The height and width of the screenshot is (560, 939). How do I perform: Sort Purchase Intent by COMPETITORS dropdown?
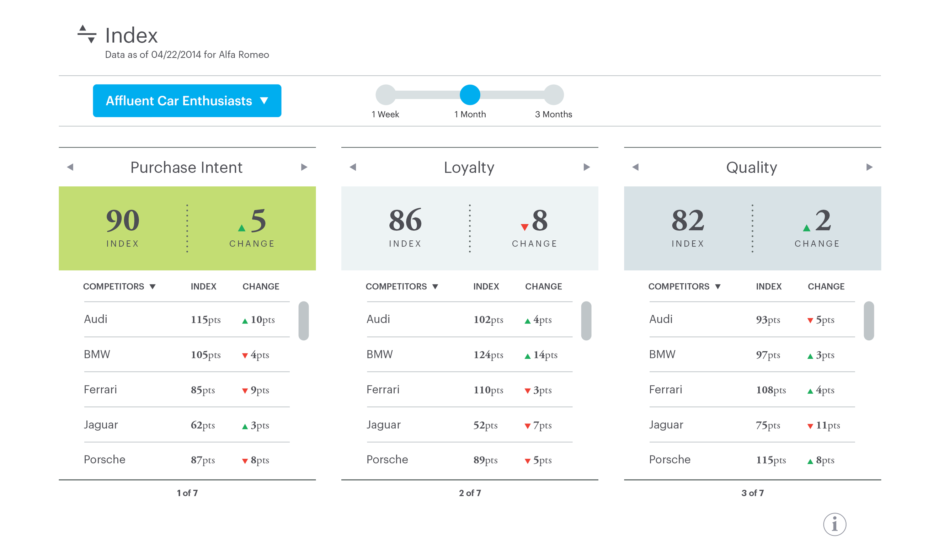[119, 287]
